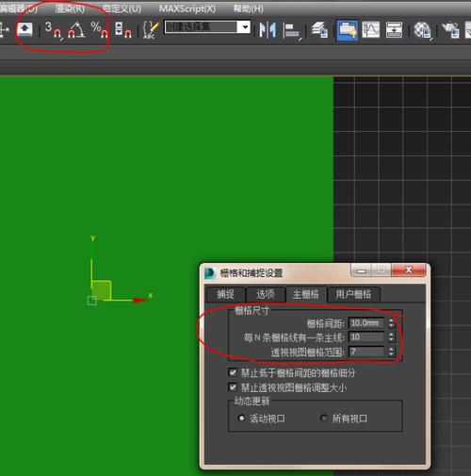Open the Curve Editor icon

point(370,30)
